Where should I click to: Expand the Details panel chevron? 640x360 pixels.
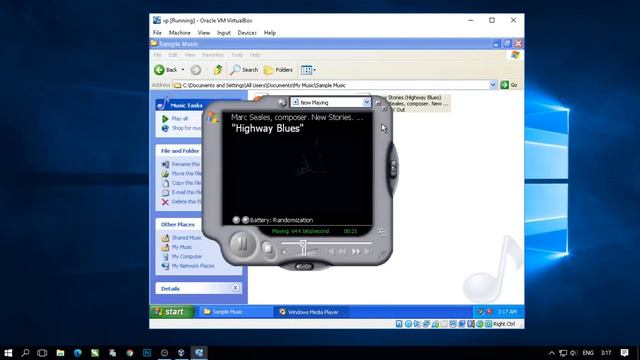pos(236,288)
